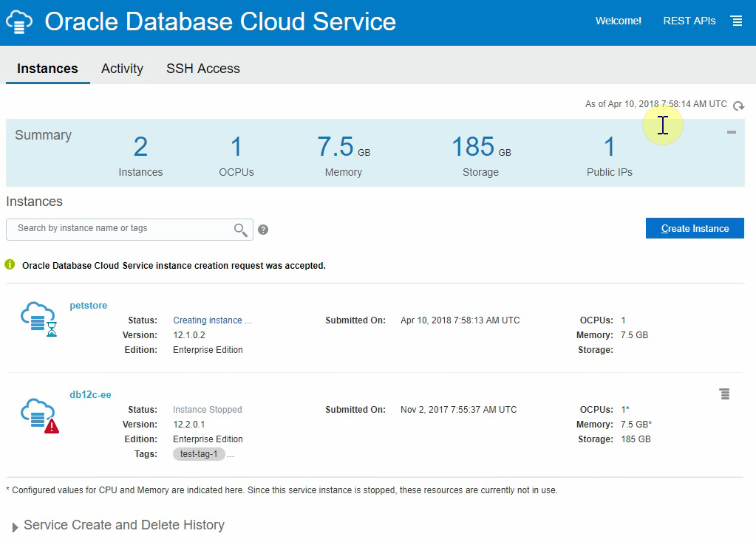Click the As of Apr 10, 2018 timestamp
756x539 pixels.
tap(655, 104)
